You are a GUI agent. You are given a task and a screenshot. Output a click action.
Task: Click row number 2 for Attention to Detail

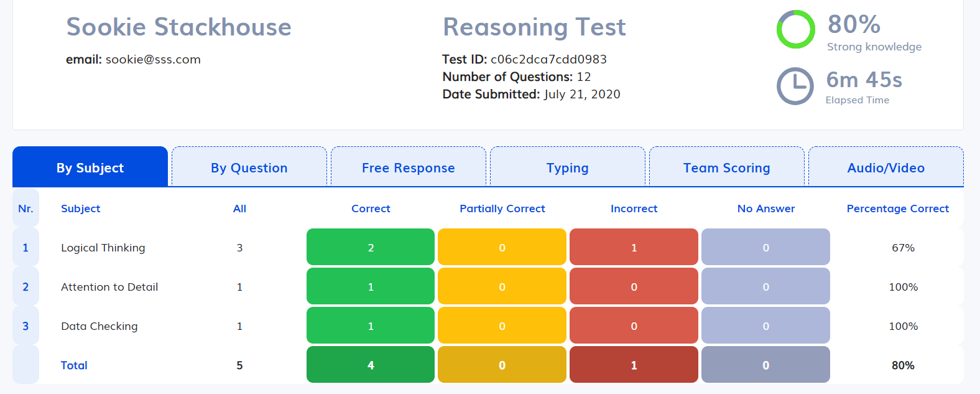coord(25,287)
